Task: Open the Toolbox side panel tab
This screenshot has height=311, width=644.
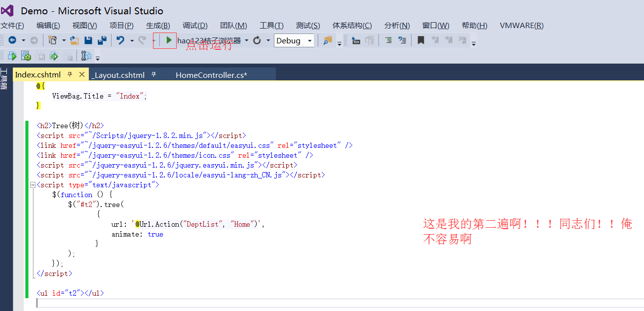Action: (x=4, y=79)
